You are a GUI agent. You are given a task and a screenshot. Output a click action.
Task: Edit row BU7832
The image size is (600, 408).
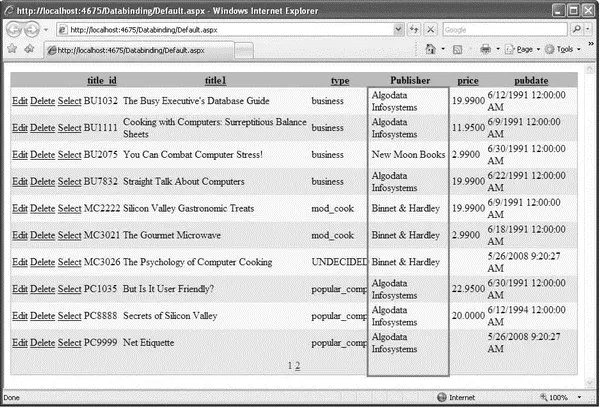20,181
